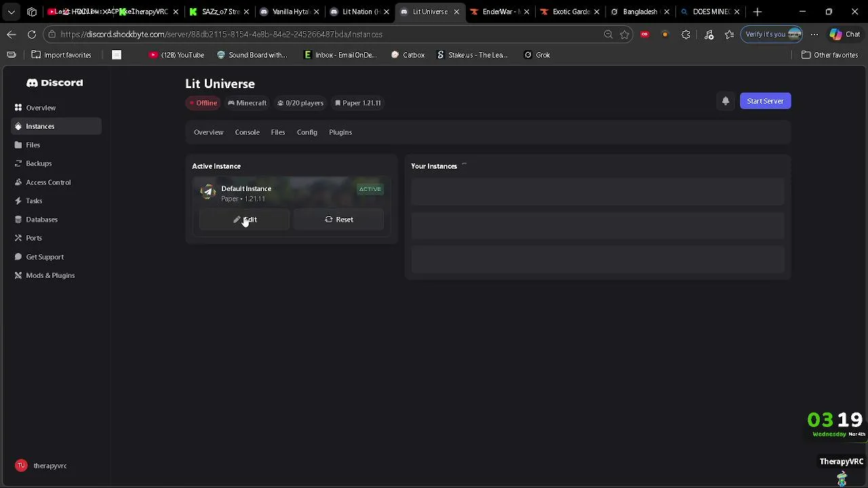Click the Offline status badge

point(203,103)
